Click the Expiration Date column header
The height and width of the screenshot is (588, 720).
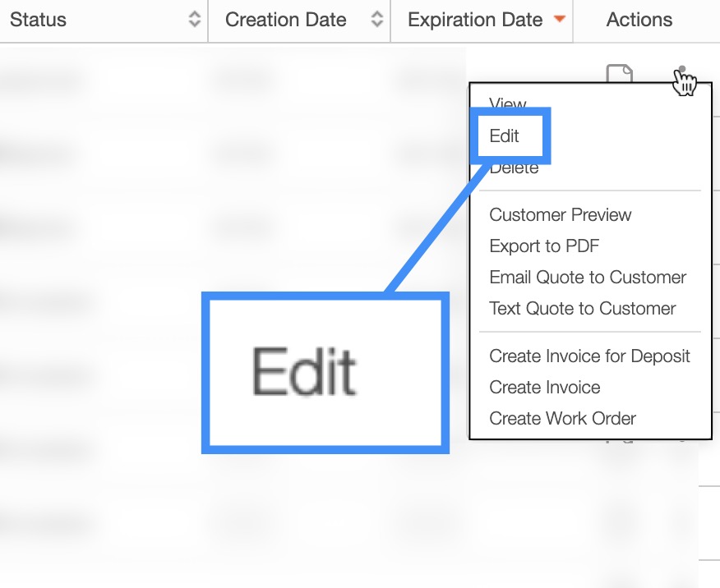click(475, 20)
